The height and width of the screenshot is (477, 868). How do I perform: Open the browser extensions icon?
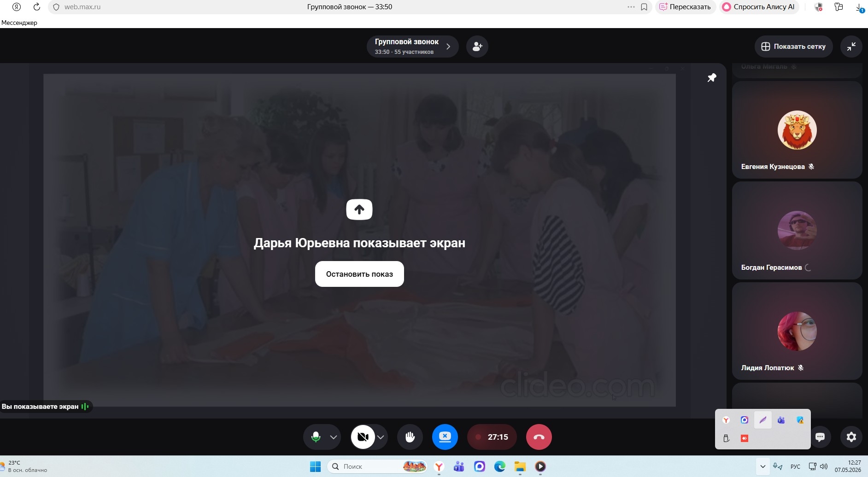click(x=839, y=7)
